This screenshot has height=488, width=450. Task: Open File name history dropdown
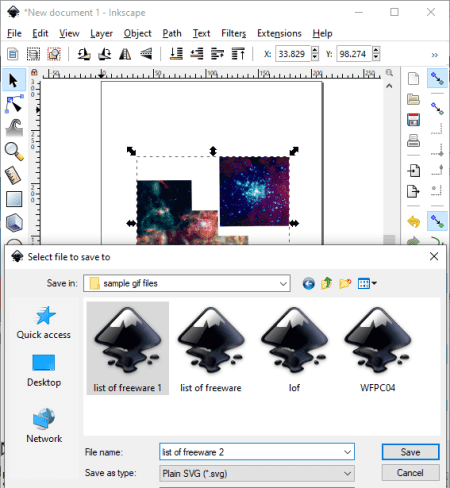tap(347, 452)
